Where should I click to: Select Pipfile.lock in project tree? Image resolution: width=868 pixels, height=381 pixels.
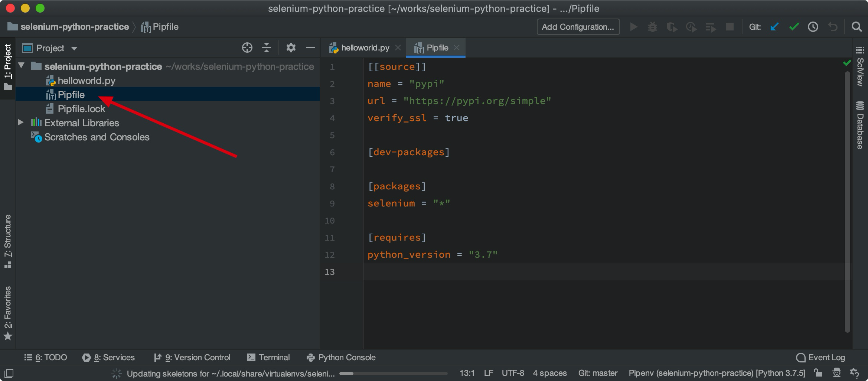75,109
